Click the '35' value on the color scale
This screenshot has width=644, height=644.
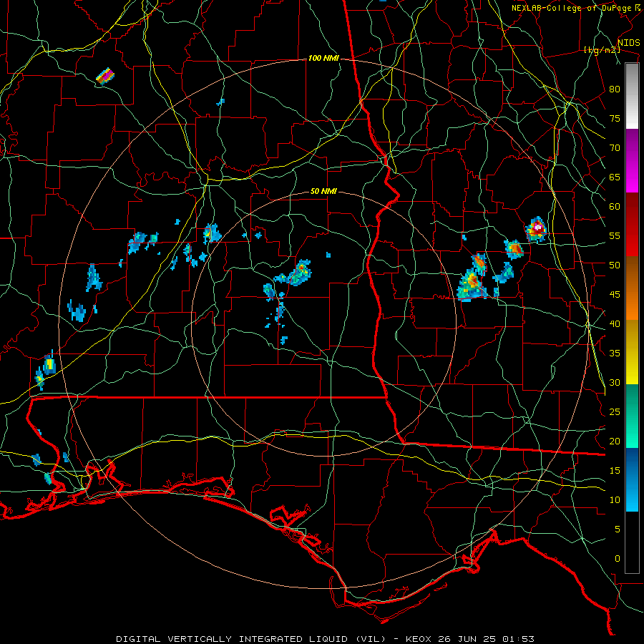[x=615, y=353]
